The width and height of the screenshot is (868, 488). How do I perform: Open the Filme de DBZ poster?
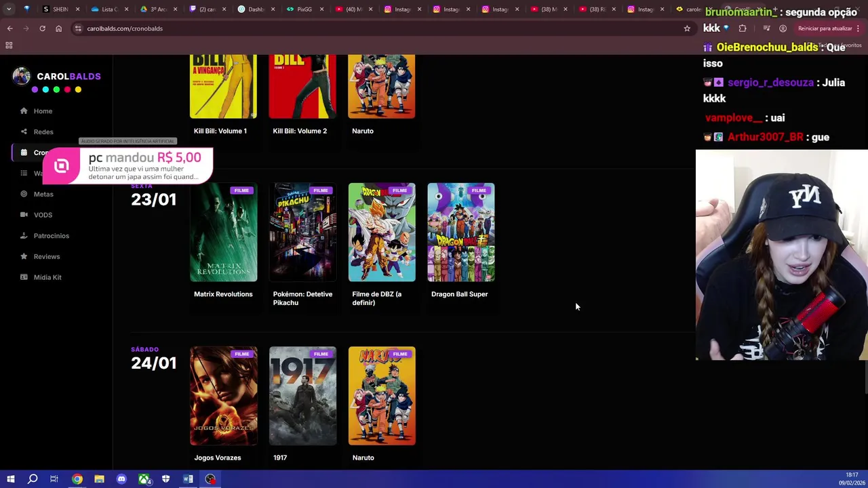(382, 232)
